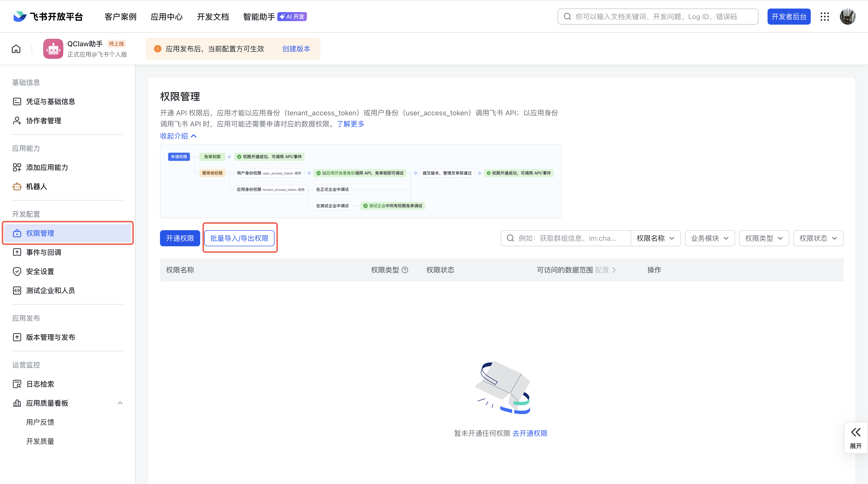Open 应用中心 from the navigation bar
The height and width of the screenshot is (484, 868).
pyautogui.click(x=167, y=16)
